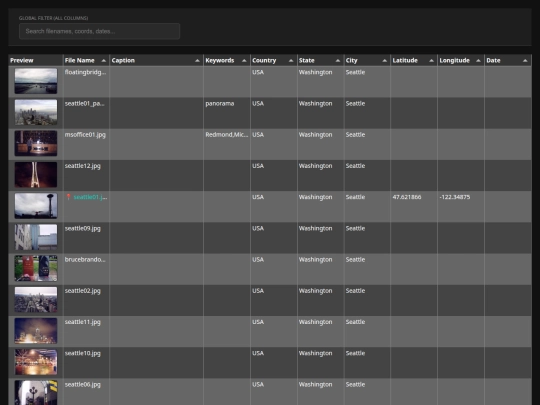Click the latitude value 47.621866
This screenshot has height=405, width=540.
[407, 197]
